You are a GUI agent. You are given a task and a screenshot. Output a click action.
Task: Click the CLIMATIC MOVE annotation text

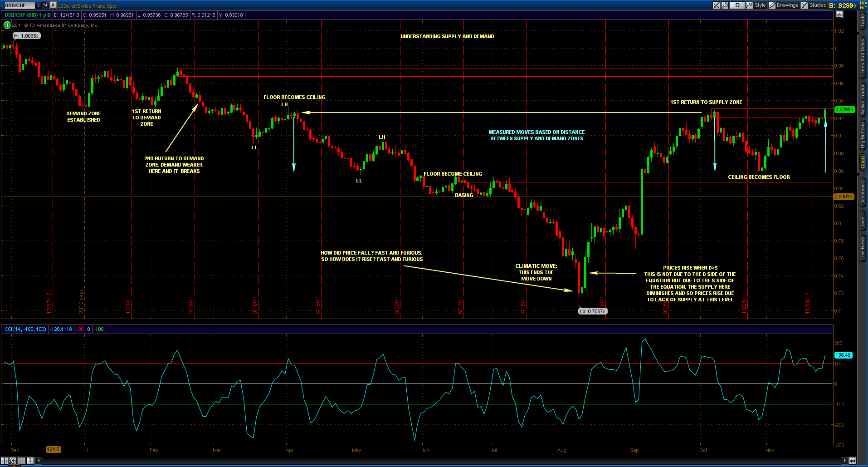pos(536,272)
